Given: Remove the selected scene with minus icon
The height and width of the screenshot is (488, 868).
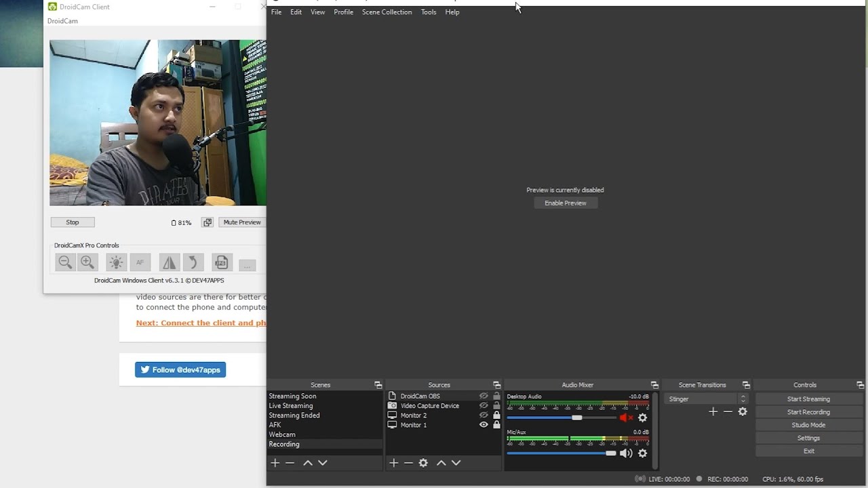Looking at the screenshot, I should [x=290, y=463].
